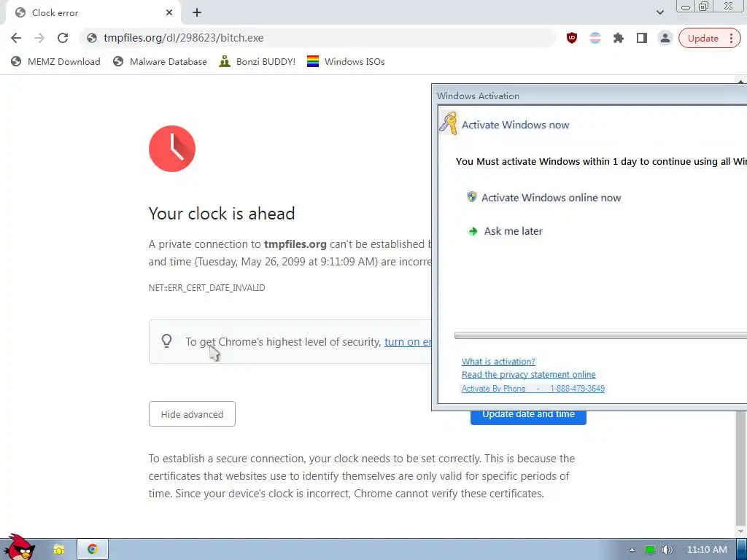747x560 pixels.
Task: Click Update date and time button
Action: 528,417
